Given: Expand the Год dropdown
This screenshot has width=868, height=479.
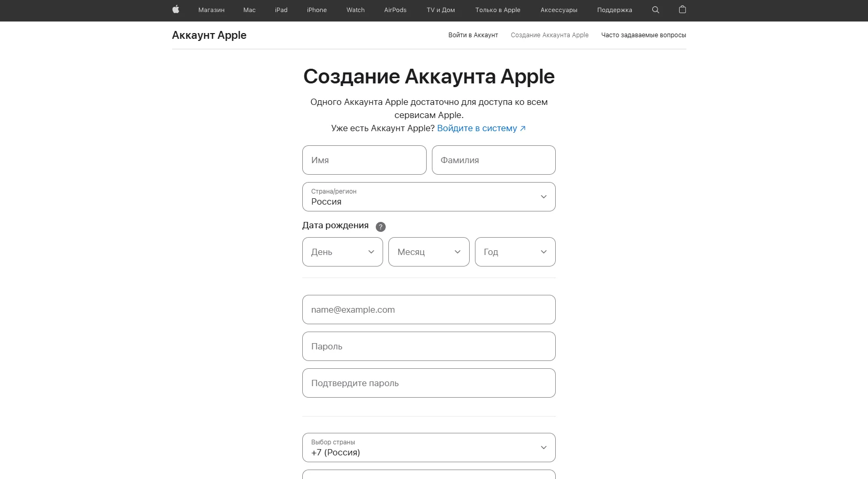Looking at the screenshot, I should pos(515,252).
